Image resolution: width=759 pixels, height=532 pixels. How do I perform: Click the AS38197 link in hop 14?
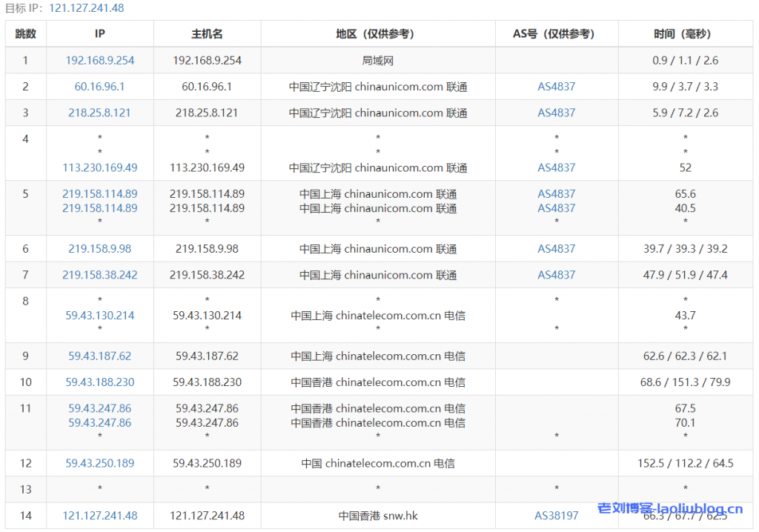[557, 515]
